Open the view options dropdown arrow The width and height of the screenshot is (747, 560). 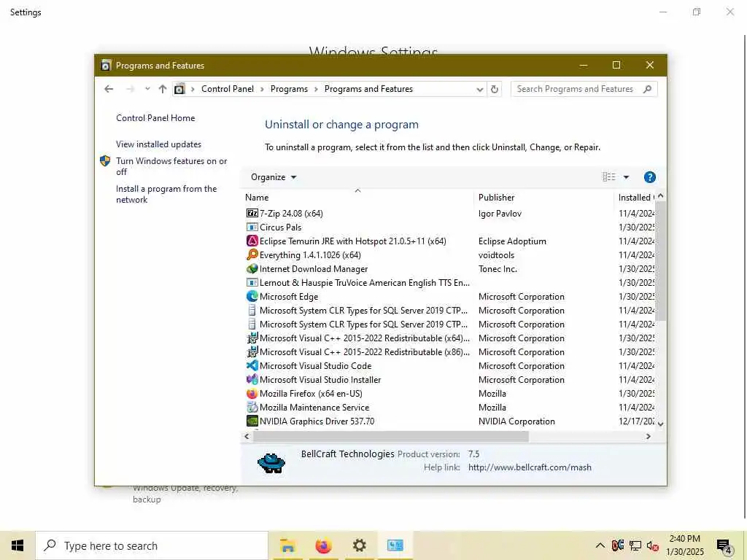click(x=626, y=177)
